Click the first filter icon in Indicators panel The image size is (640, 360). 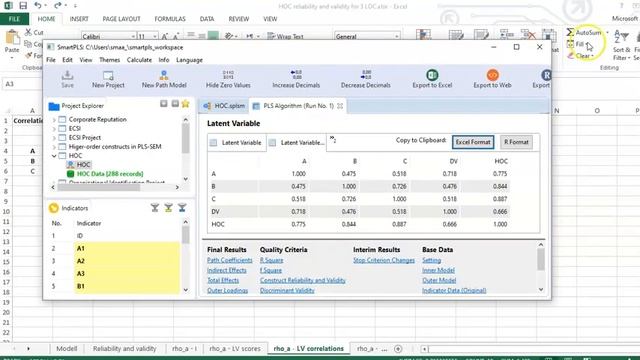pyautogui.click(x=155, y=208)
